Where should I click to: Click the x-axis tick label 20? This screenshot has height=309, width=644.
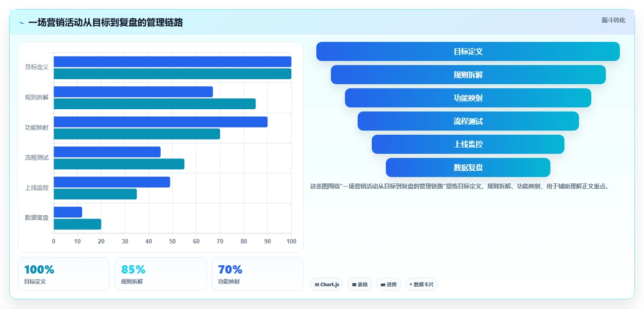tap(101, 241)
